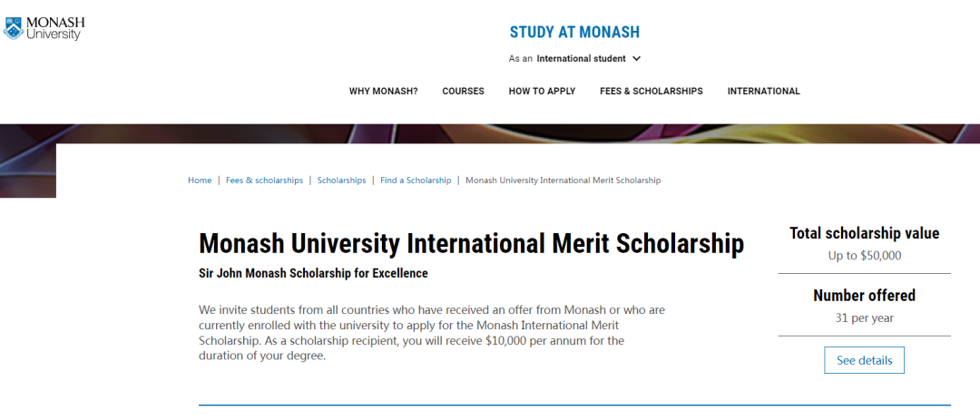Click the Sir John Monash Scholarship subtitle

[313, 273]
